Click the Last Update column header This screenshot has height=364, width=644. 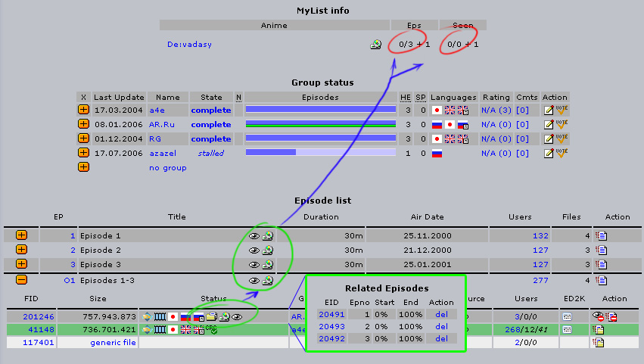118,98
